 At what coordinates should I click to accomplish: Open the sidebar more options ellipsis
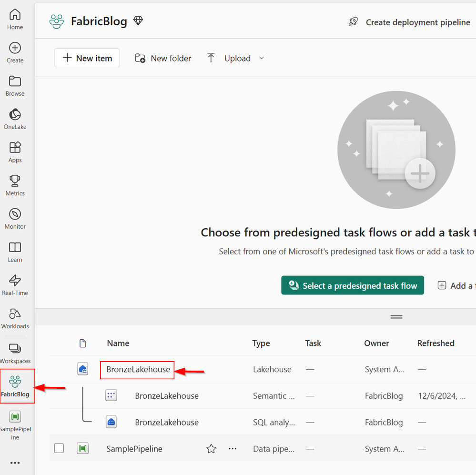[15, 463]
